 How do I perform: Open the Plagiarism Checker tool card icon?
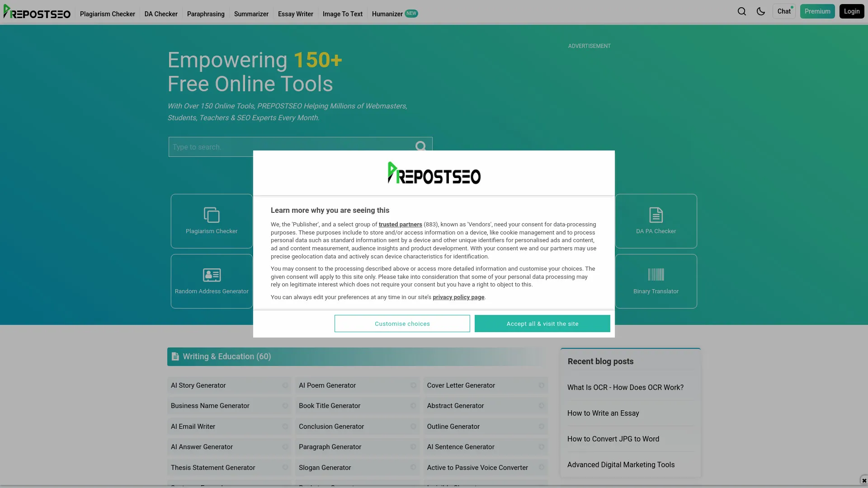click(212, 215)
